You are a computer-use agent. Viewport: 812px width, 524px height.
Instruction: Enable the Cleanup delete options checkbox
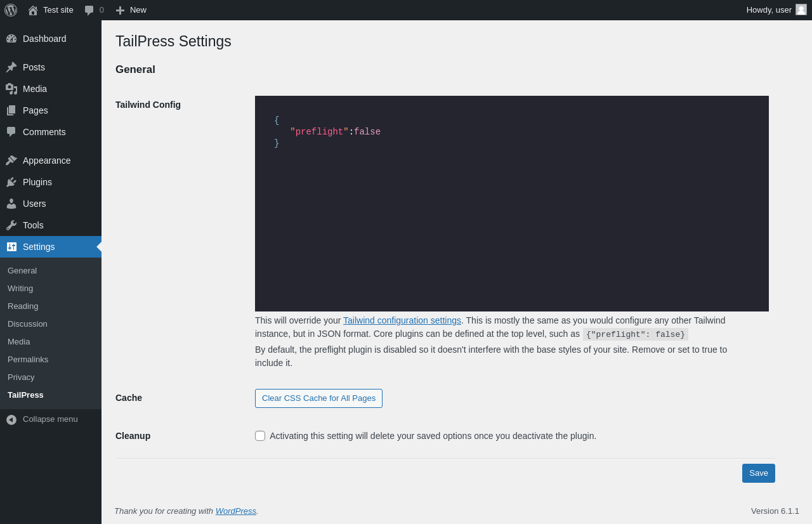(x=260, y=436)
